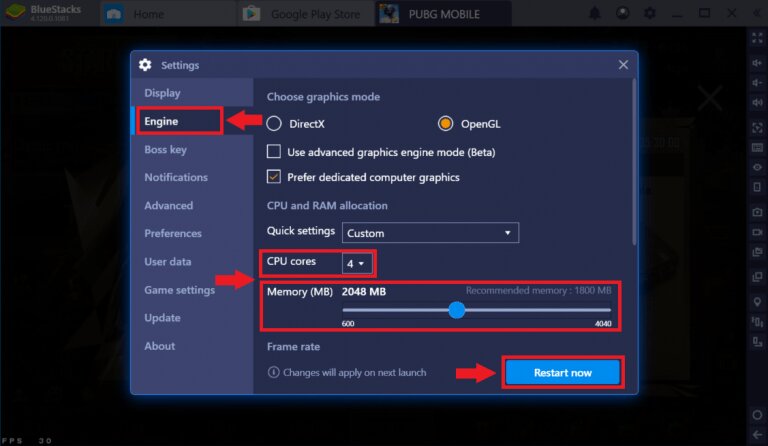Enable advanced graphics engine mode (Beta)

pos(274,151)
